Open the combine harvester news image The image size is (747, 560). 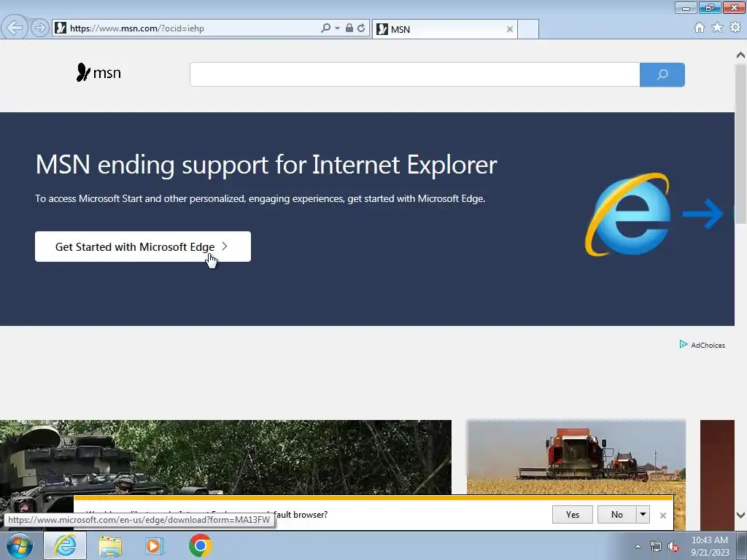pos(576,457)
